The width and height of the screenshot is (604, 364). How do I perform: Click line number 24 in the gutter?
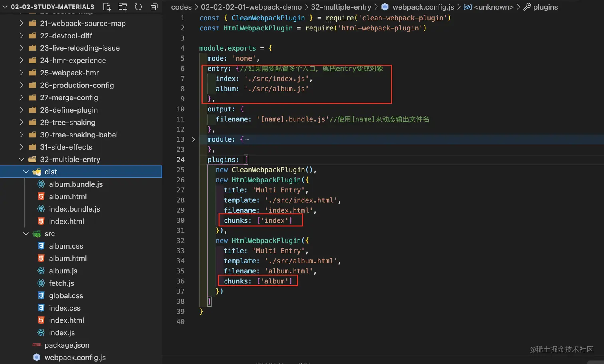point(181,160)
